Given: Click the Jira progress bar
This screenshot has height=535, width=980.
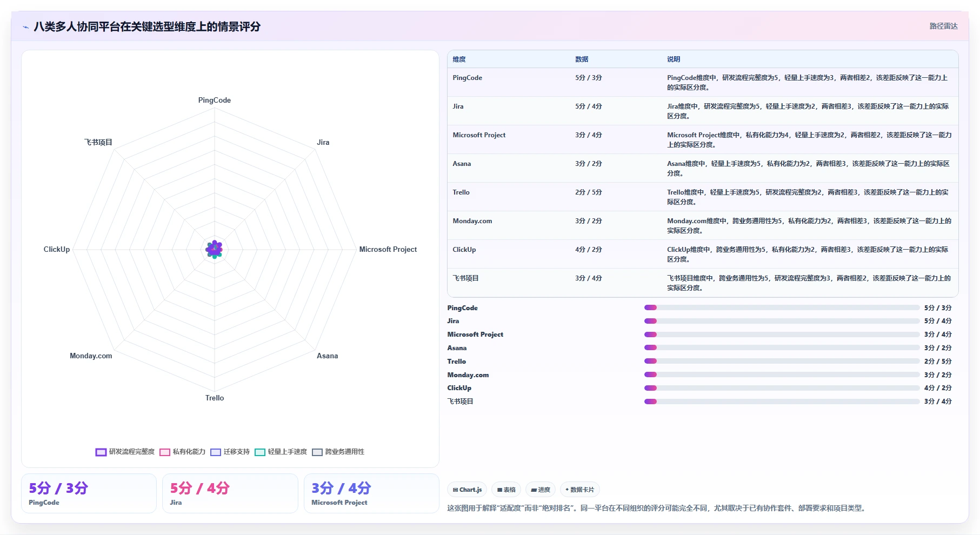Looking at the screenshot, I should click(782, 321).
